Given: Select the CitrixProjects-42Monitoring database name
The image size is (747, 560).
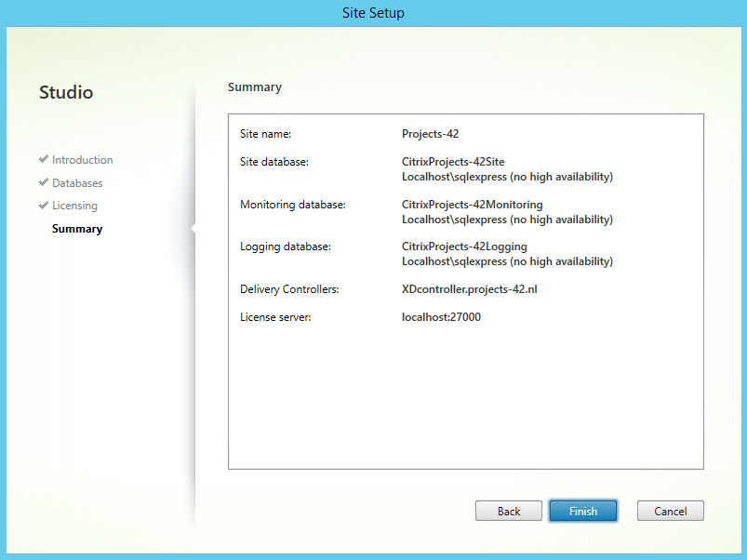Looking at the screenshot, I should (473, 205).
